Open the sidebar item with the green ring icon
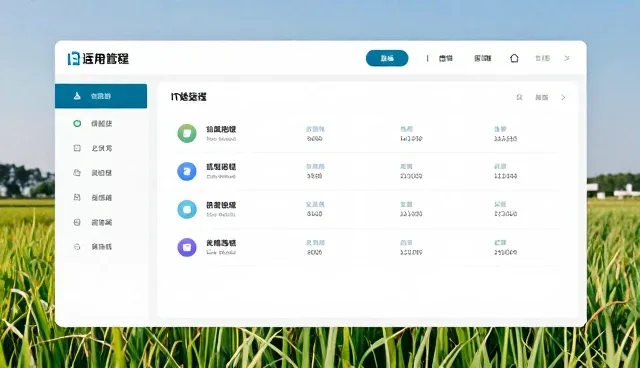 tap(101, 124)
